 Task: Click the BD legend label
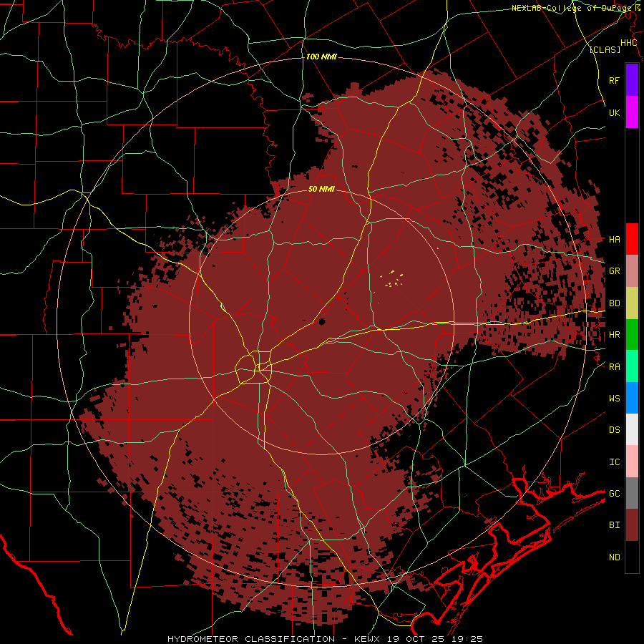tap(614, 303)
